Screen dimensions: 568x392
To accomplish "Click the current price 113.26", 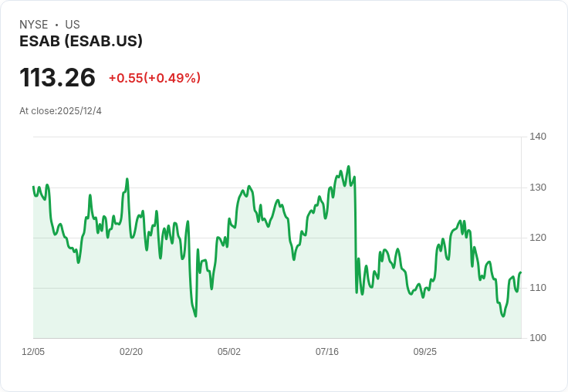I will coord(58,78).
